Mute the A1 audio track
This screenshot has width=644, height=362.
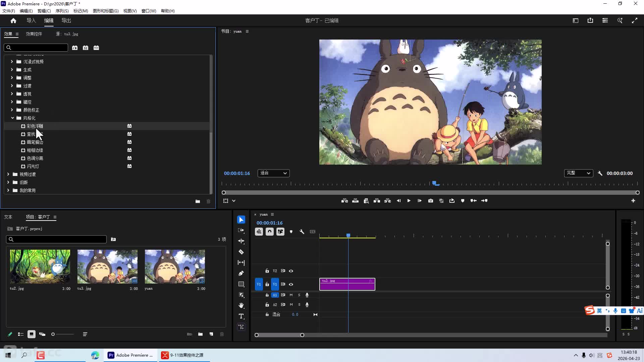(x=291, y=295)
